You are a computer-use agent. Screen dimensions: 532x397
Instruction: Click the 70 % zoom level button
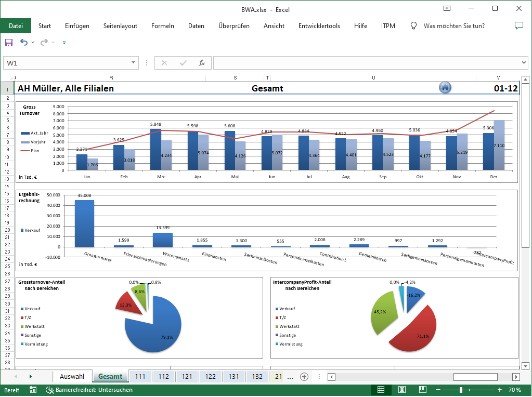(514, 390)
